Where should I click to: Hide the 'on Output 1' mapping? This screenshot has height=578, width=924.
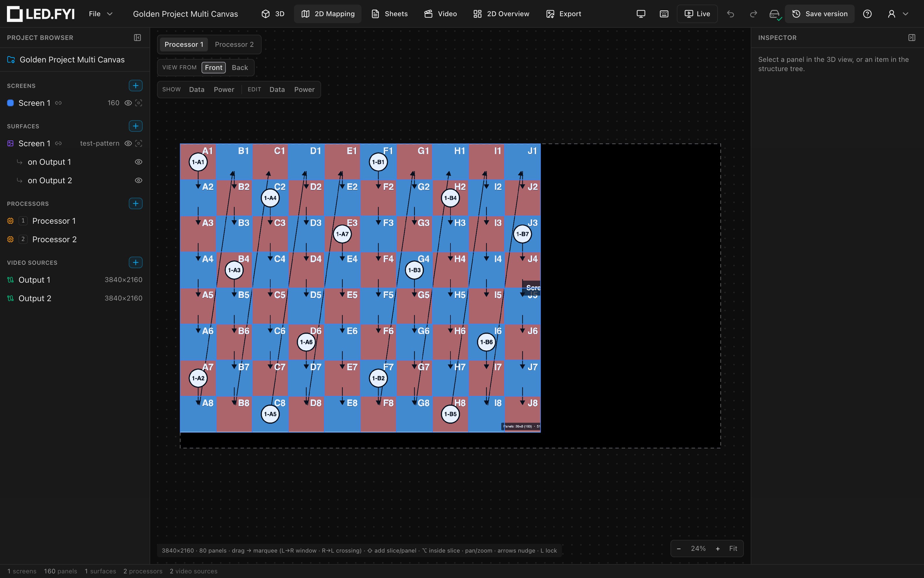coord(139,162)
